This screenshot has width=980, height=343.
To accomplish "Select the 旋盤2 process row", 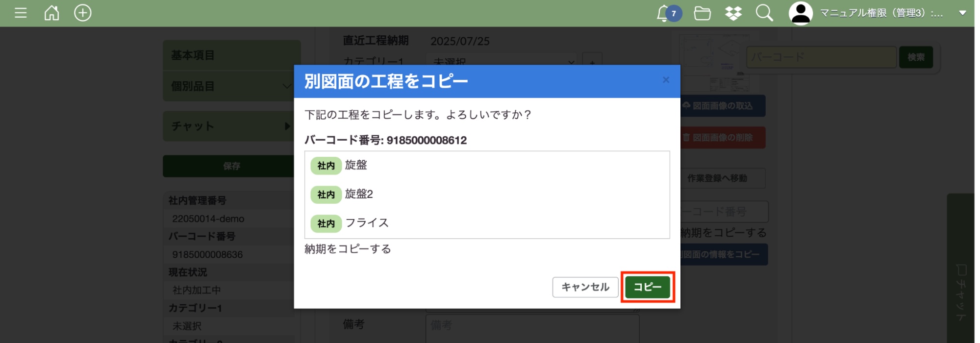I will [358, 194].
